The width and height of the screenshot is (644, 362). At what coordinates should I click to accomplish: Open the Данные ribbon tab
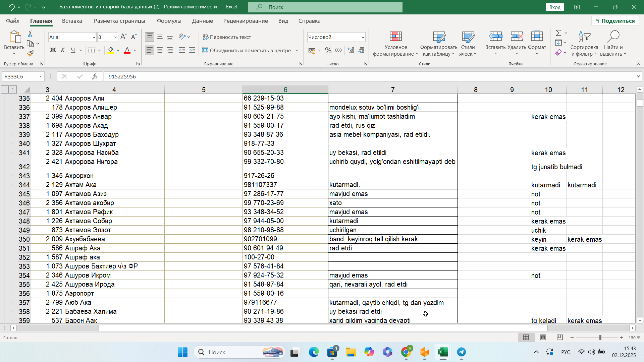click(202, 21)
